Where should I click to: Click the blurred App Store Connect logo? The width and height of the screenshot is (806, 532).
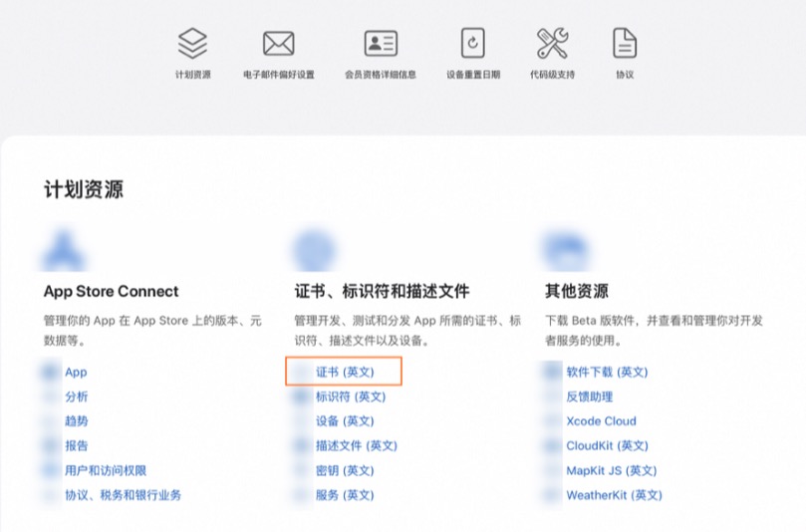click(x=63, y=251)
